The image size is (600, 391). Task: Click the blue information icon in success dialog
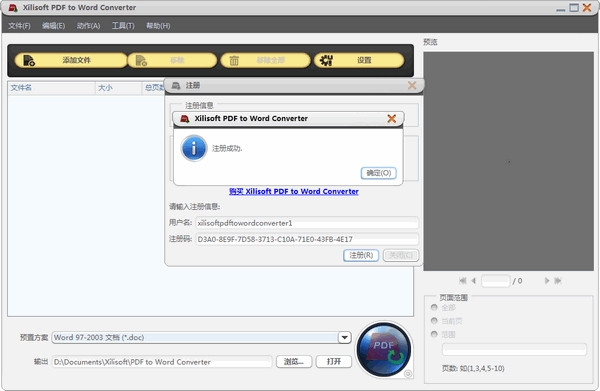[194, 148]
